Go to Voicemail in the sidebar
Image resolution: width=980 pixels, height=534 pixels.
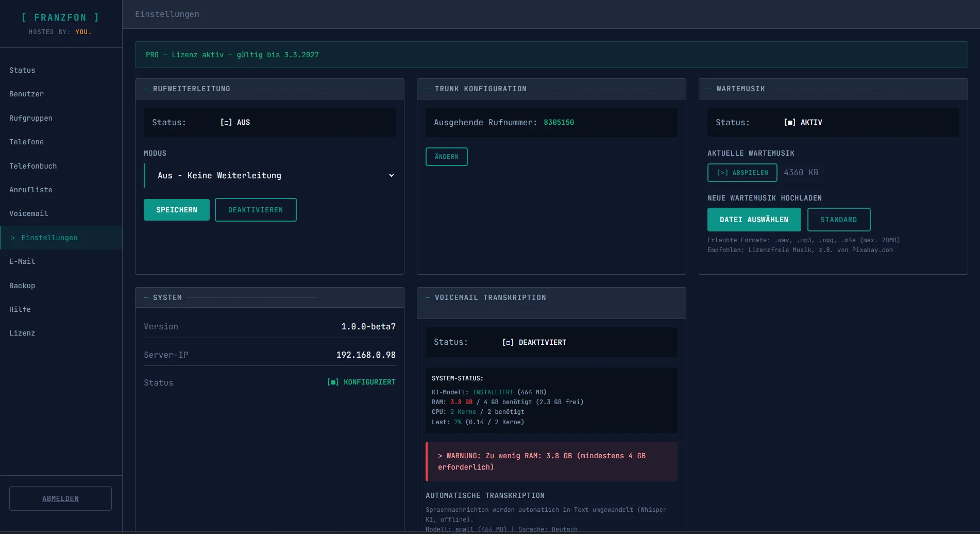tap(28, 214)
